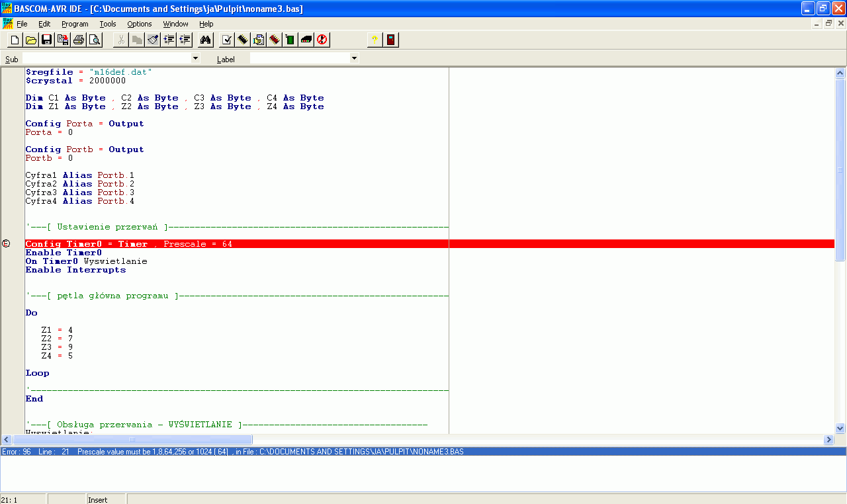This screenshot has width=847, height=504.
Task: Open the Tools menu
Action: point(108,24)
